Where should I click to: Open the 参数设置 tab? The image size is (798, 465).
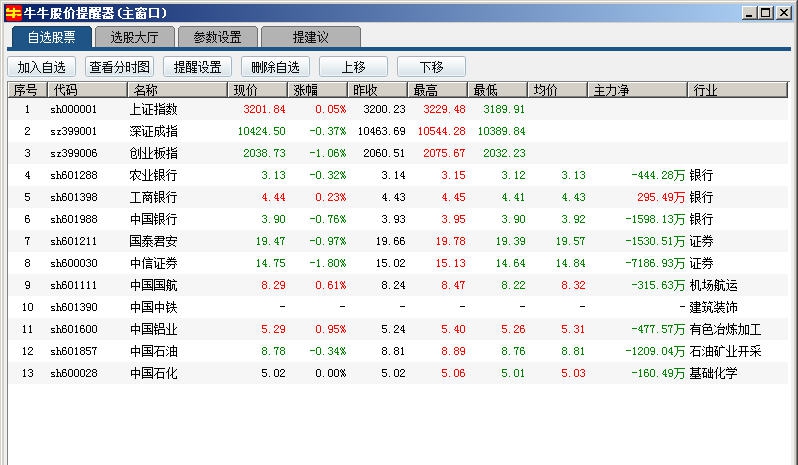(217, 37)
